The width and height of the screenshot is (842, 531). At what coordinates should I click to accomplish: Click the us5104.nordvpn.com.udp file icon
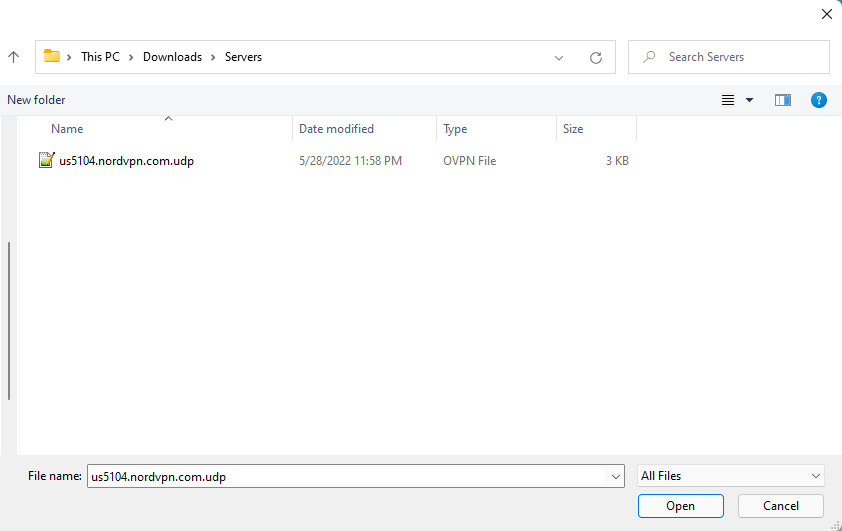(x=46, y=160)
